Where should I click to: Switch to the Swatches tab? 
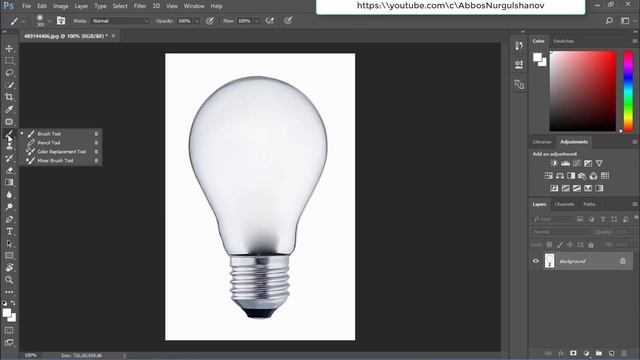point(563,41)
